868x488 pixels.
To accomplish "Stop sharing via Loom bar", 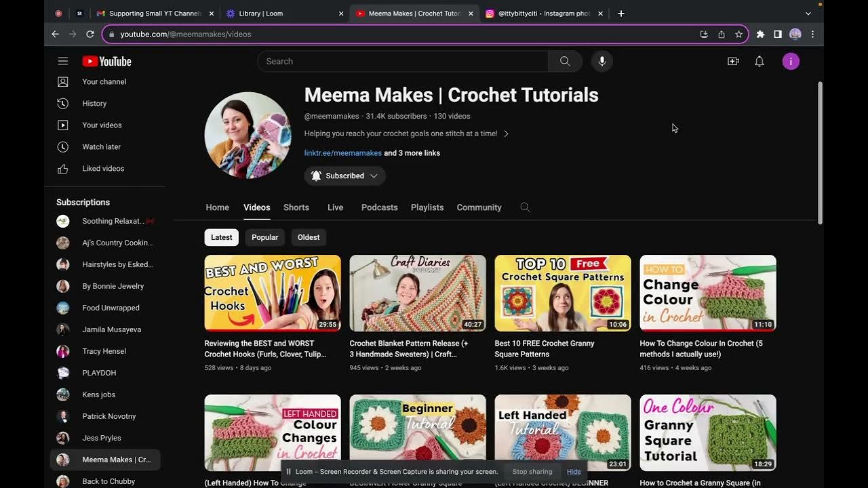I will (532, 472).
